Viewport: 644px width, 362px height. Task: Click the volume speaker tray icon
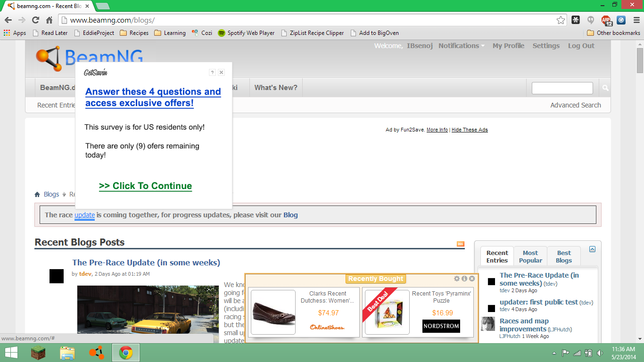(x=600, y=353)
